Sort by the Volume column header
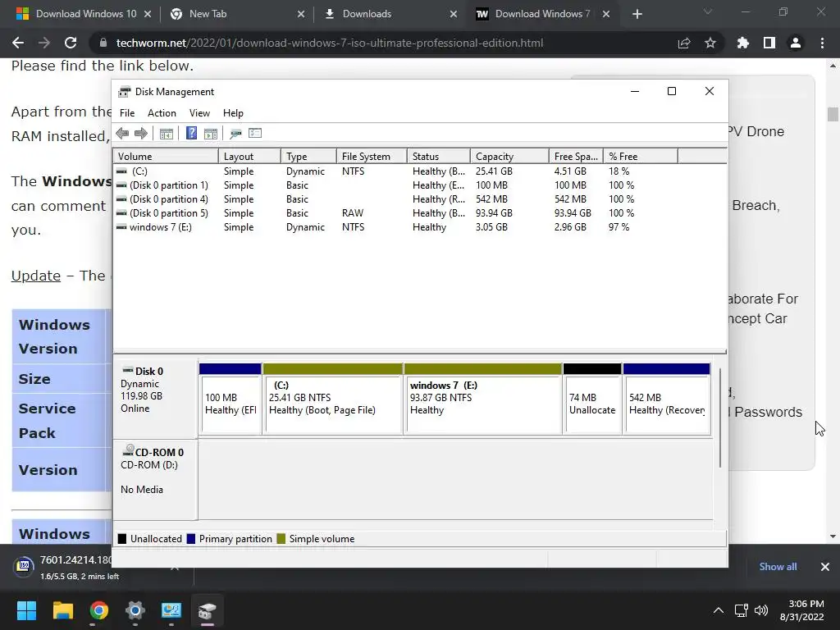The height and width of the screenshot is (630, 840). pyautogui.click(x=166, y=157)
